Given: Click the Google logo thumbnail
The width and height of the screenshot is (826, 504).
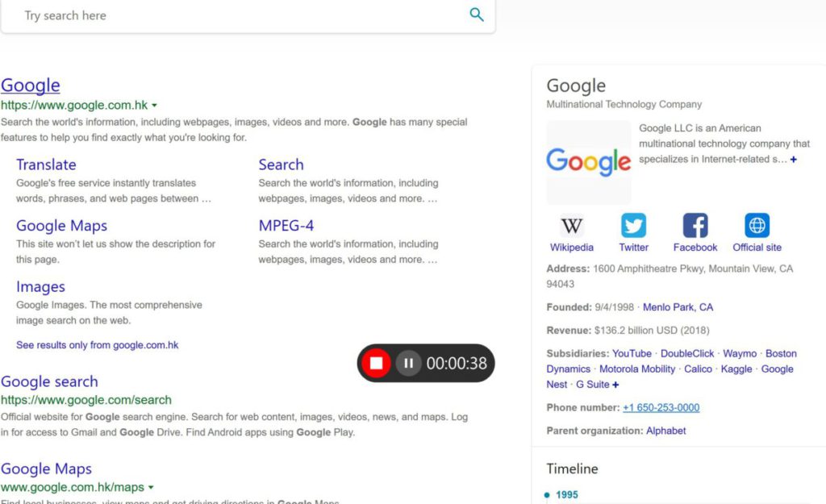Looking at the screenshot, I should 588,162.
